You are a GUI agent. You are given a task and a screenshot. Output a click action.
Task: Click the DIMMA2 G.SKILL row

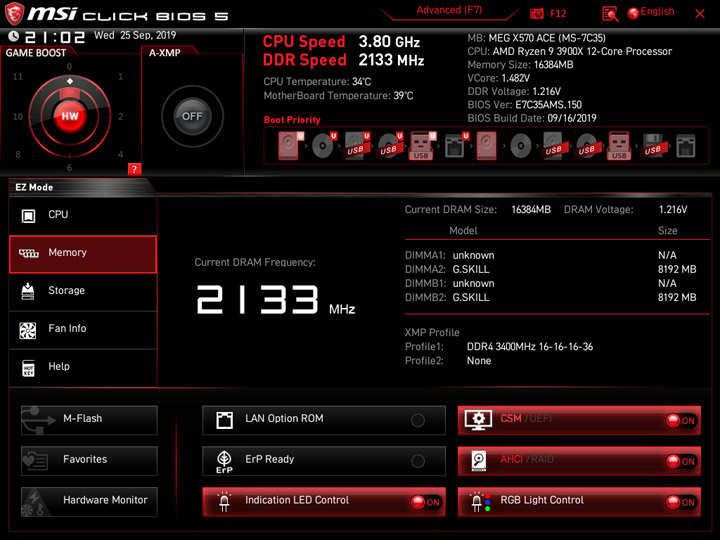point(551,270)
